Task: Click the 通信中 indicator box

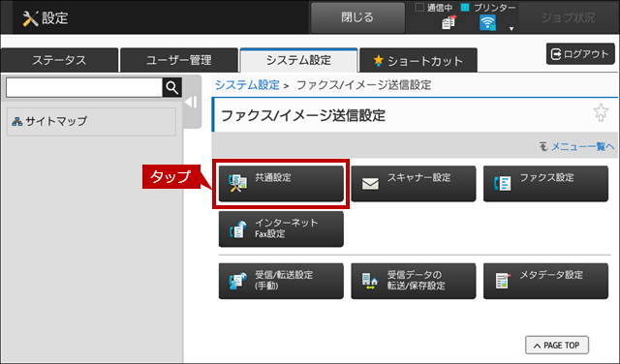Action: [419, 7]
